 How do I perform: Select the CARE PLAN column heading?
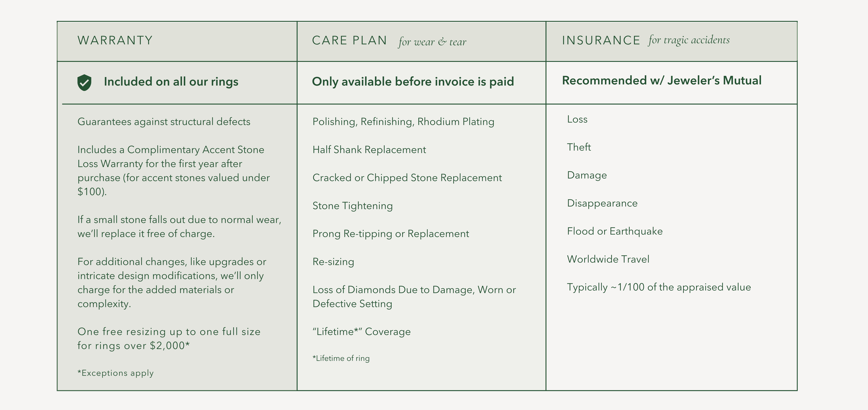point(349,40)
